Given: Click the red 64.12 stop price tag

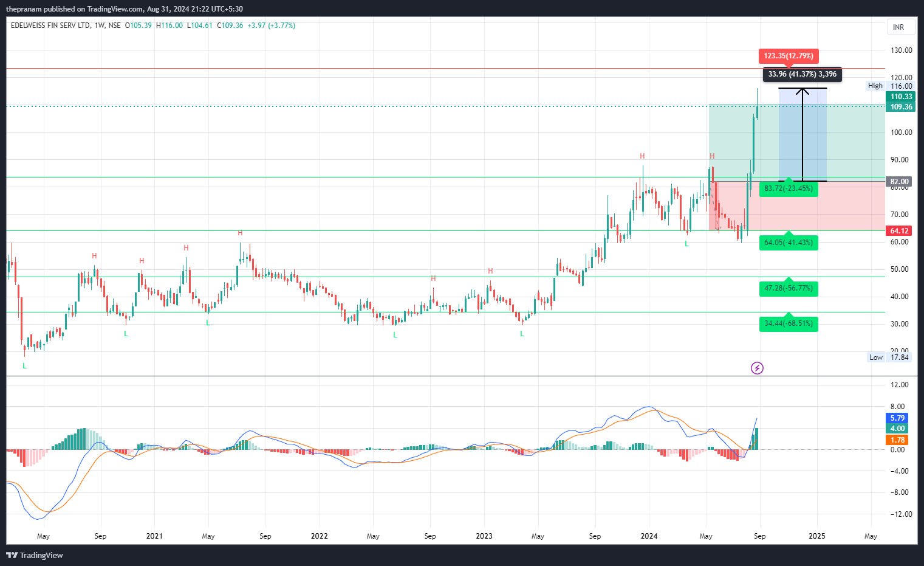Looking at the screenshot, I should 900,231.
